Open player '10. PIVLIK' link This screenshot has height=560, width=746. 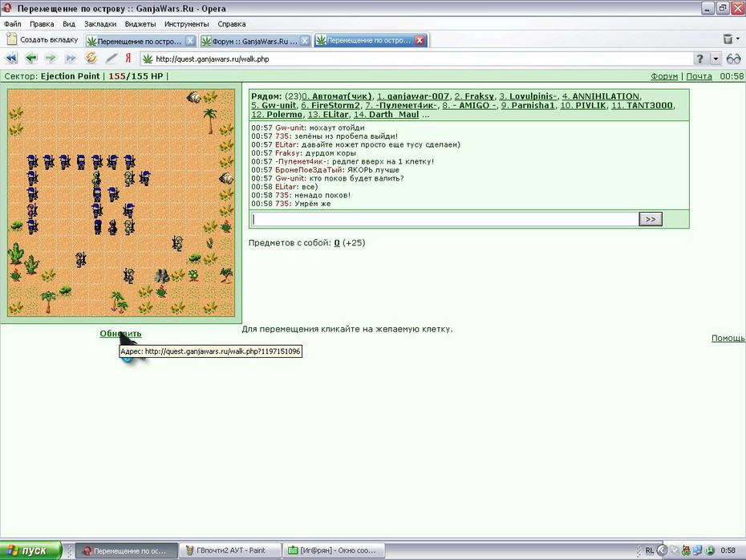point(583,105)
